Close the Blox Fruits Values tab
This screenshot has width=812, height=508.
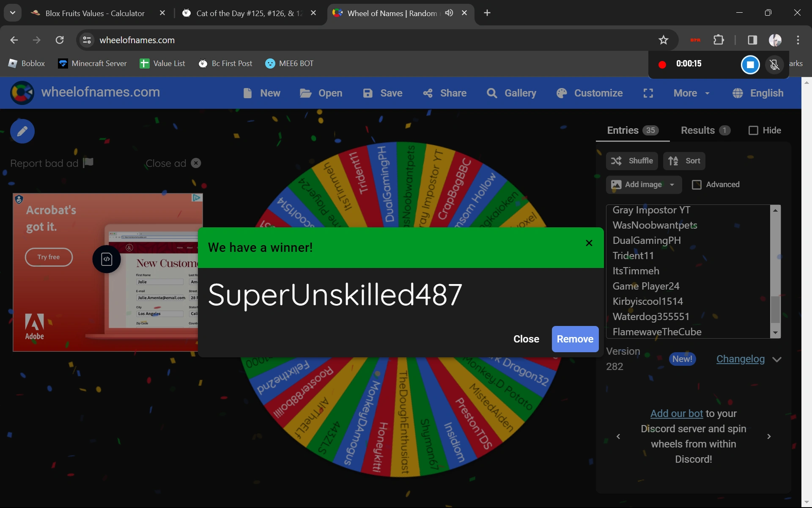162,13
